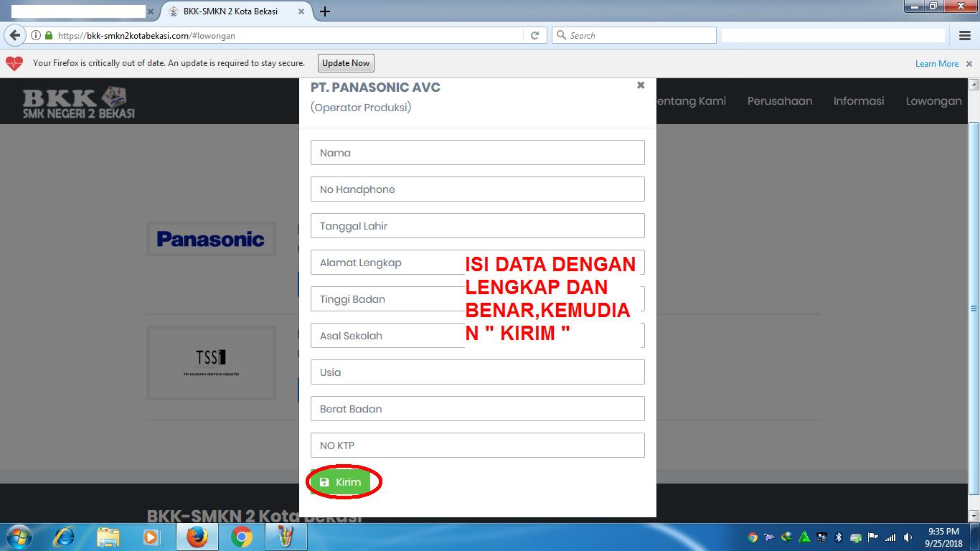
Task: Click the bird-shaped tray icon
Action: [770, 537]
